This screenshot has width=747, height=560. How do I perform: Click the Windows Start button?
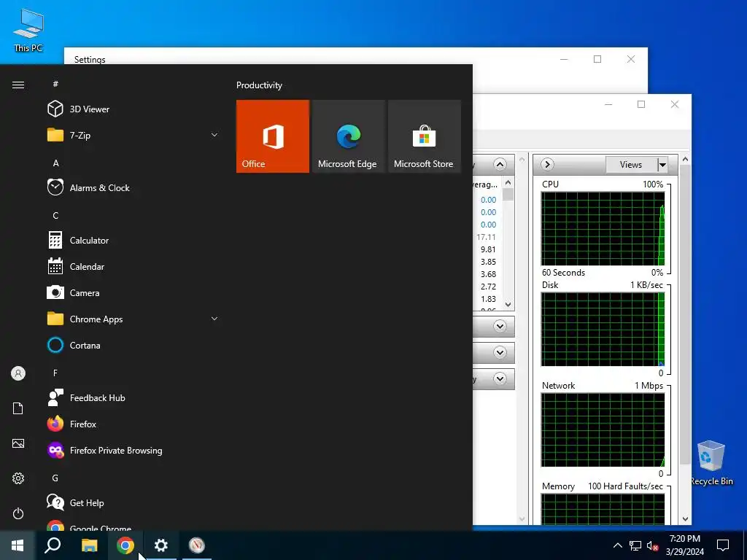point(18,545)
